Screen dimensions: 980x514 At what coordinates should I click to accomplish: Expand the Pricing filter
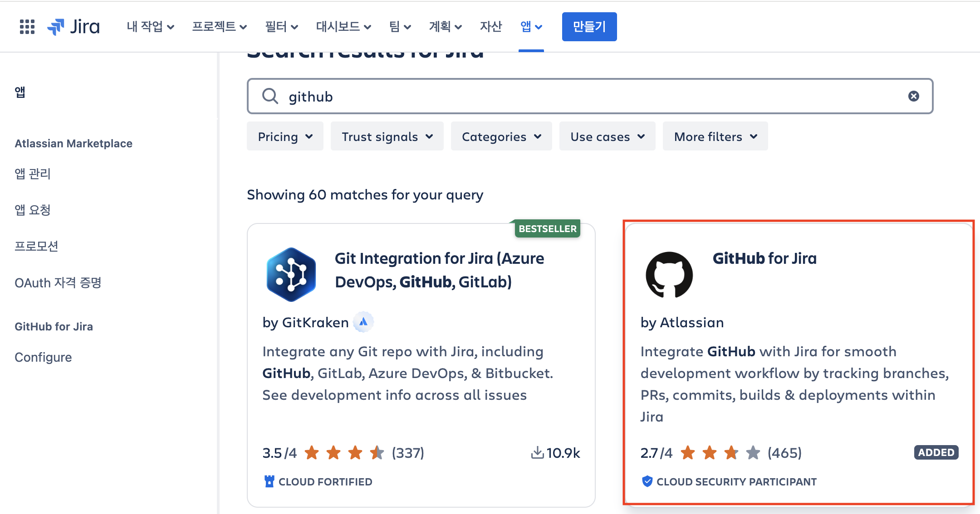pos(285,136)
